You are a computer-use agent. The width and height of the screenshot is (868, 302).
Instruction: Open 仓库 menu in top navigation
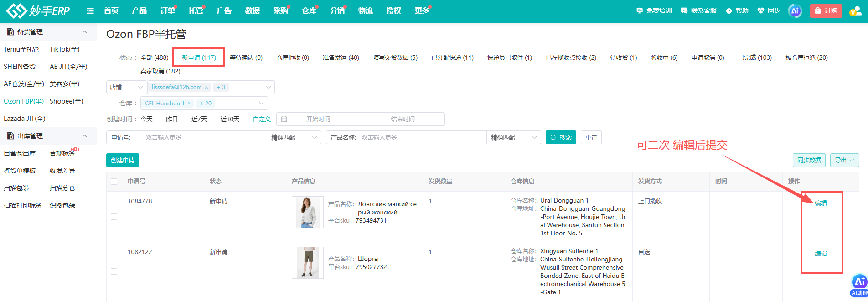pos(309,10)
